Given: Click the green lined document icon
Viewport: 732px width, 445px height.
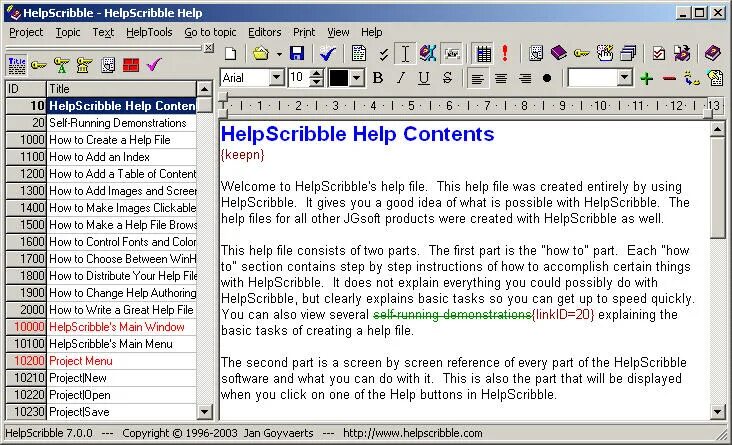Looking at the screenshot, I should (359, 53).
